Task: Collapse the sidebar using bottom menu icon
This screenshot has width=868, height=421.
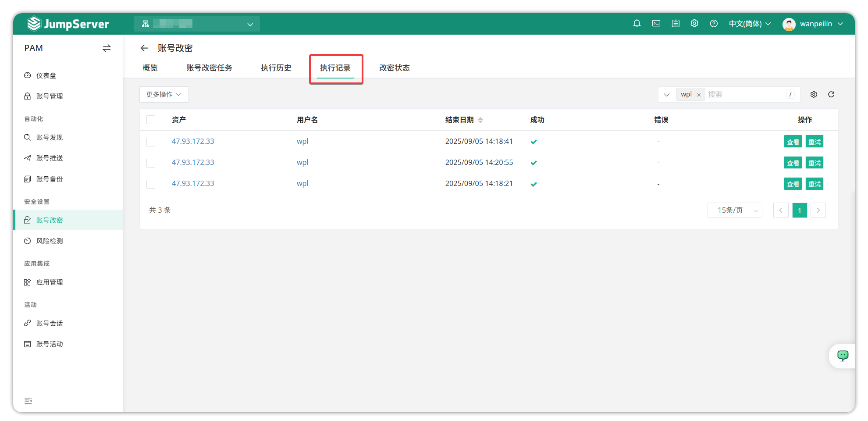Action: click(x=28, y=401)
